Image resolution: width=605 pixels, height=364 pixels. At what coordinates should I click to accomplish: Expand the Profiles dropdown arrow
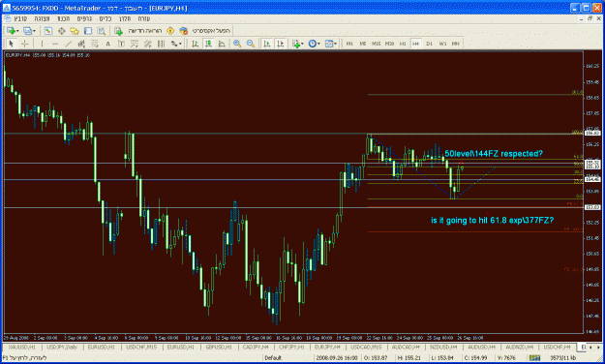[x=34, y=31]
